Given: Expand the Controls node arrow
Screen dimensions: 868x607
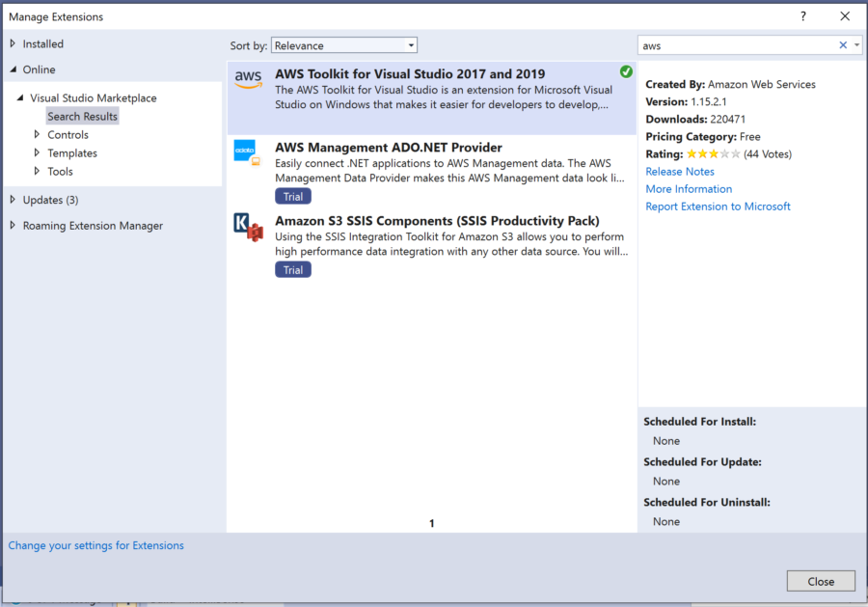Looking at the screenshot, I should (x=37, y=134).
